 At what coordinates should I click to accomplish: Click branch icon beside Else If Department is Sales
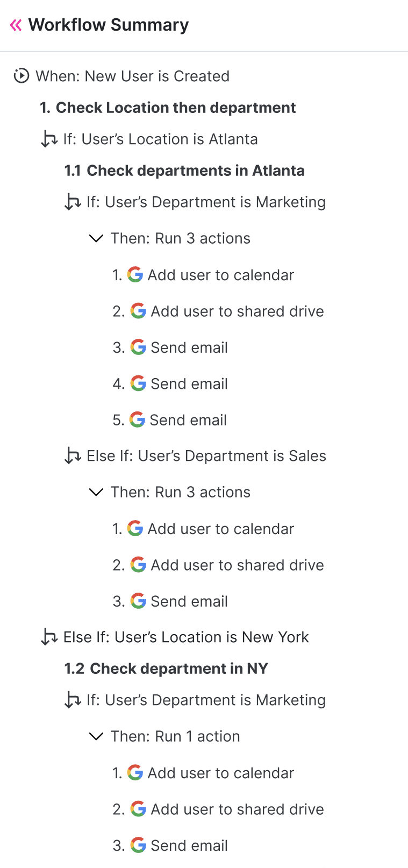pyautogui.click(x=73, y=456)
